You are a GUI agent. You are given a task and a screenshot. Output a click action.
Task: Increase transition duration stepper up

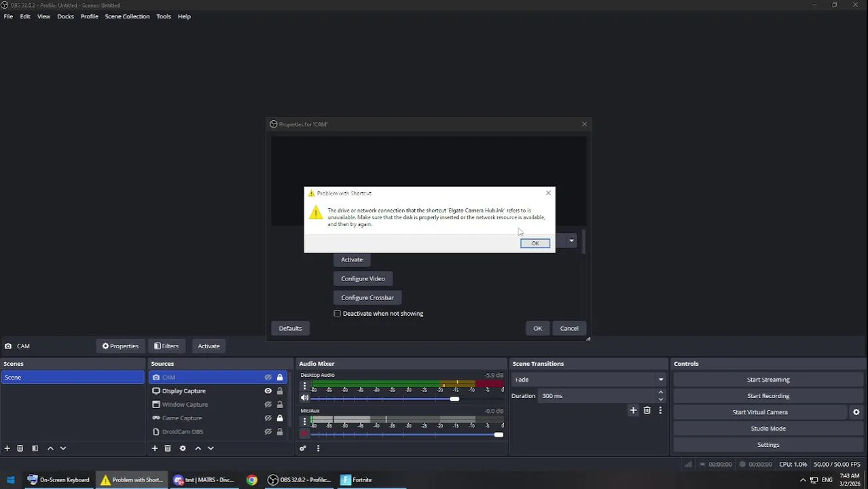click(660, 393)
